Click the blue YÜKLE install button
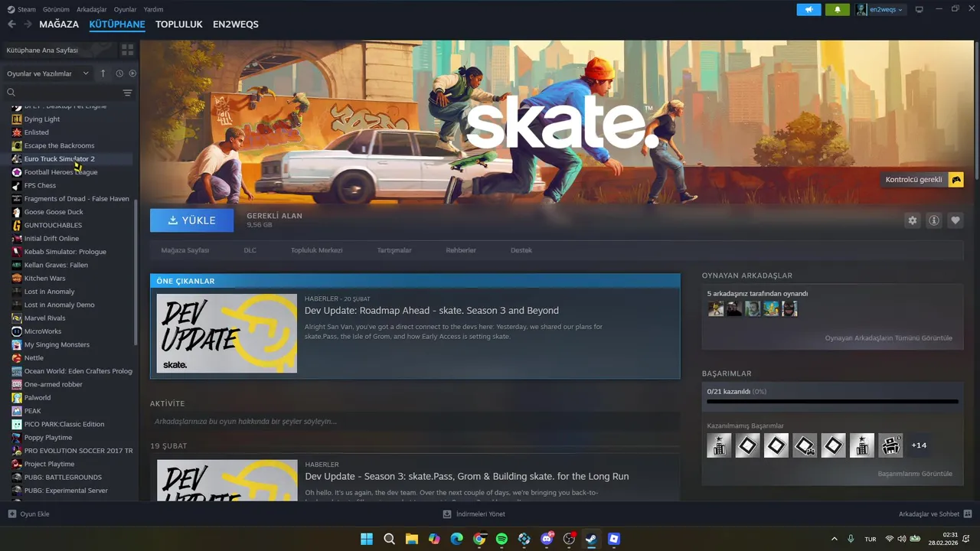 pyautogui.click(x=192, y=220)
